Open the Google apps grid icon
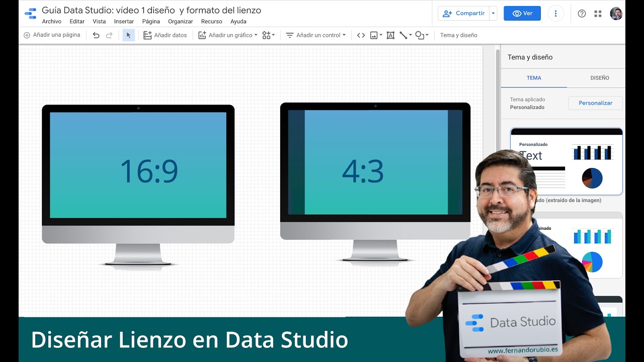 598,14
